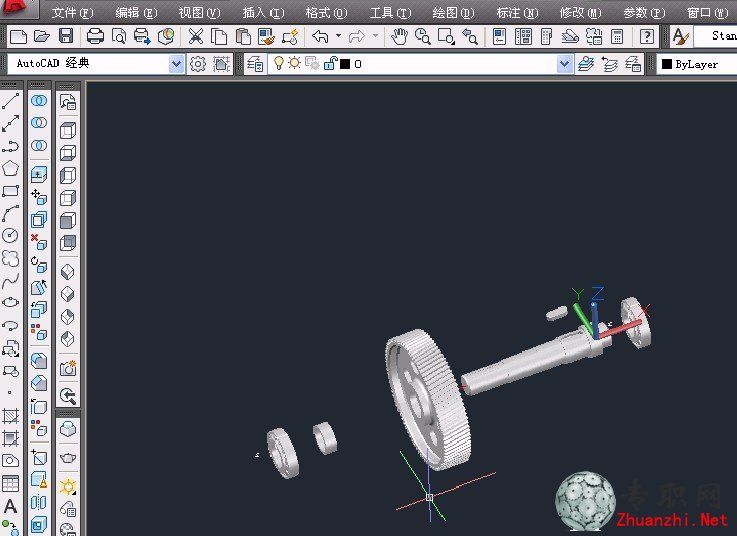
Task: Choose Zoom Realtime tool
Action: [x=423, y=36]
